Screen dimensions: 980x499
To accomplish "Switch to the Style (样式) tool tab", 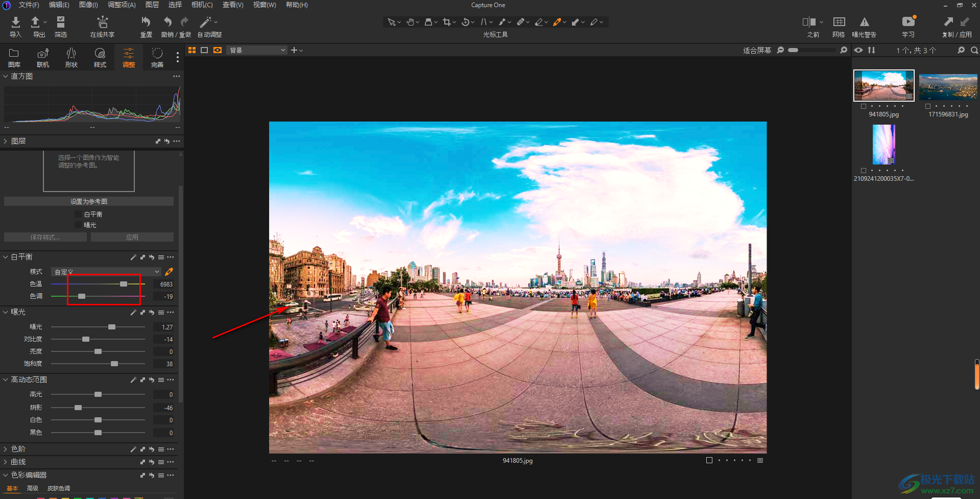I will 100,57.
